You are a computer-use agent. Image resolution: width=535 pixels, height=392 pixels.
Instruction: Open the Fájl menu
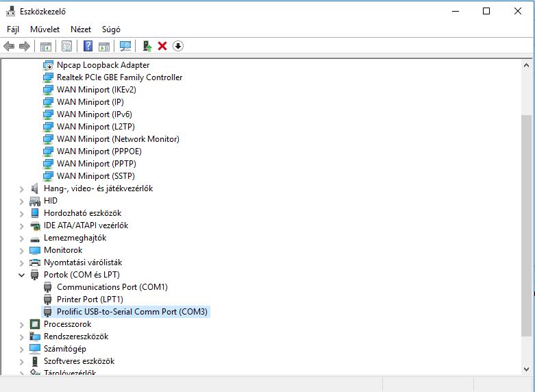click(x=13, y=29)
